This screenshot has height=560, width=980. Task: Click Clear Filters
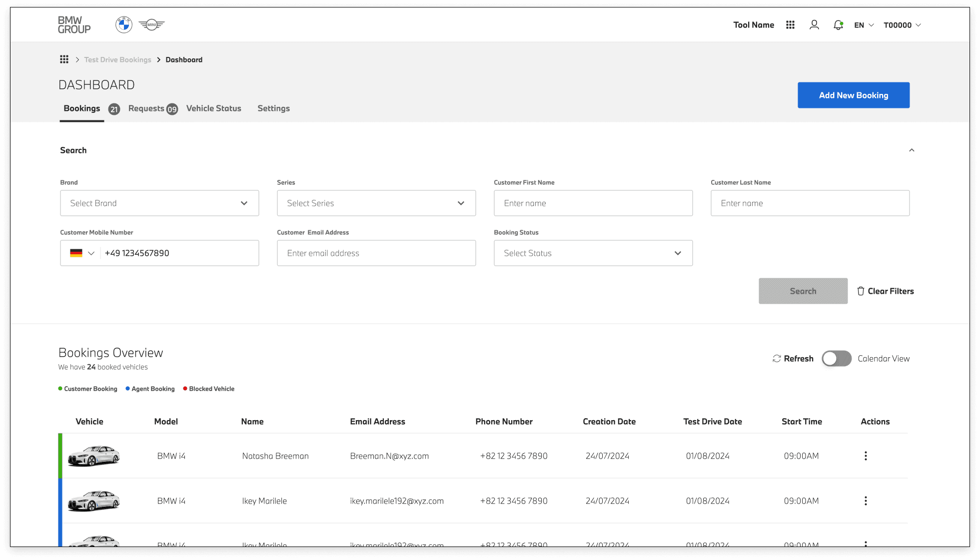tap(886, 291)
